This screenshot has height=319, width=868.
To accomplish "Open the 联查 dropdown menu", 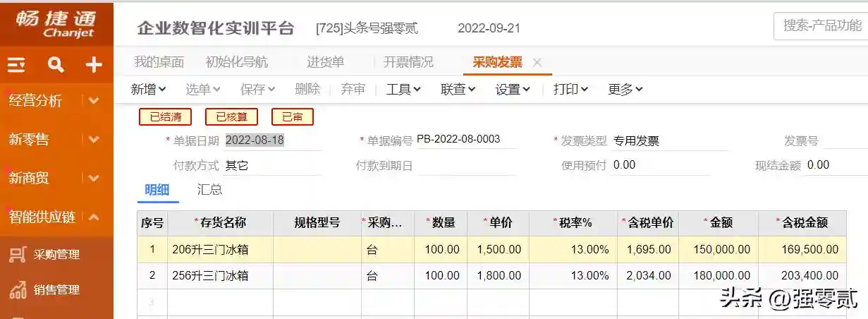I will pos(458,89).
